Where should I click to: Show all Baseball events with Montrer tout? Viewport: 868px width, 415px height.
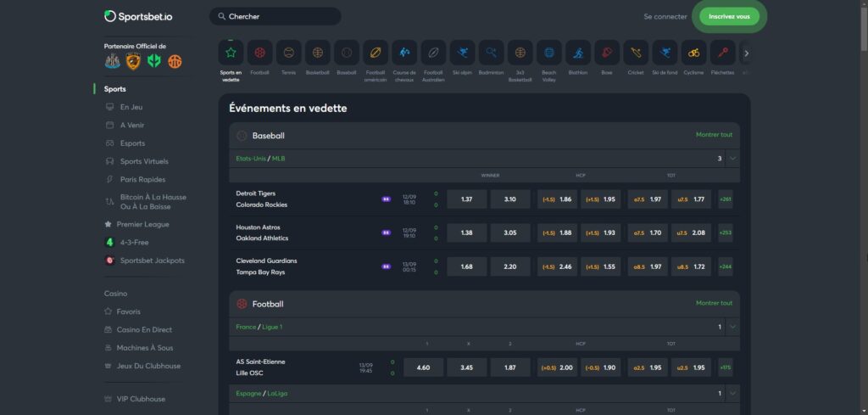tap(714, 135)
